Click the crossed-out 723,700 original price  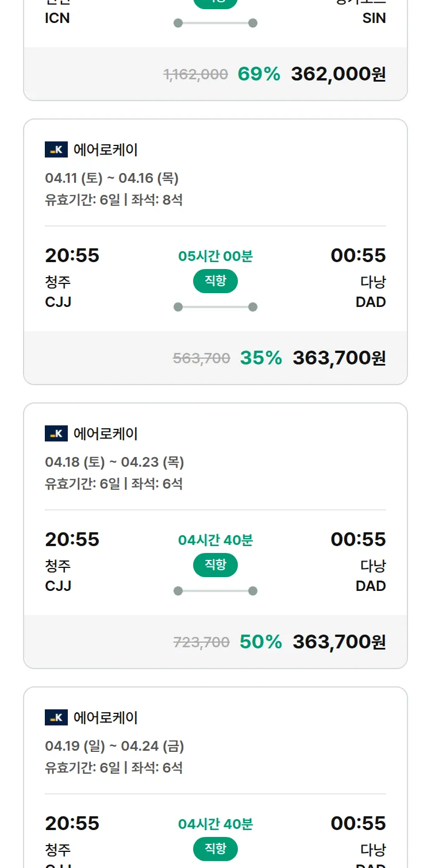pos(201,642)
